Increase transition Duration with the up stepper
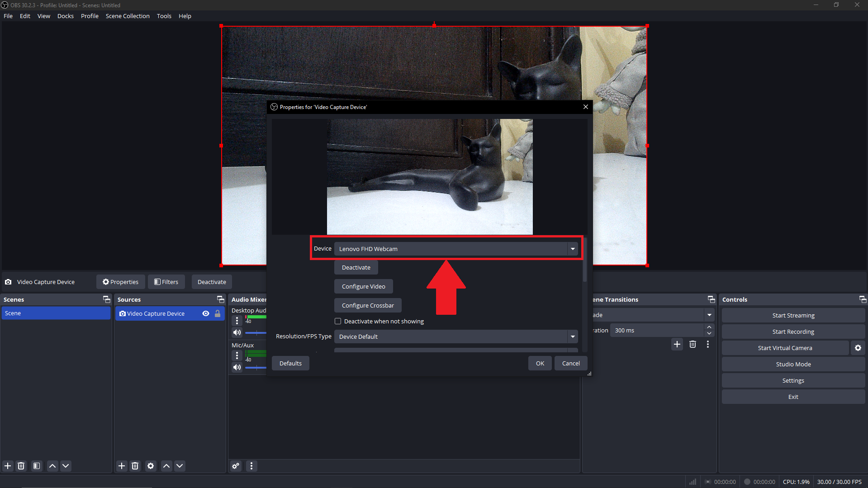The image size is (868, 488). pos(709,327)
